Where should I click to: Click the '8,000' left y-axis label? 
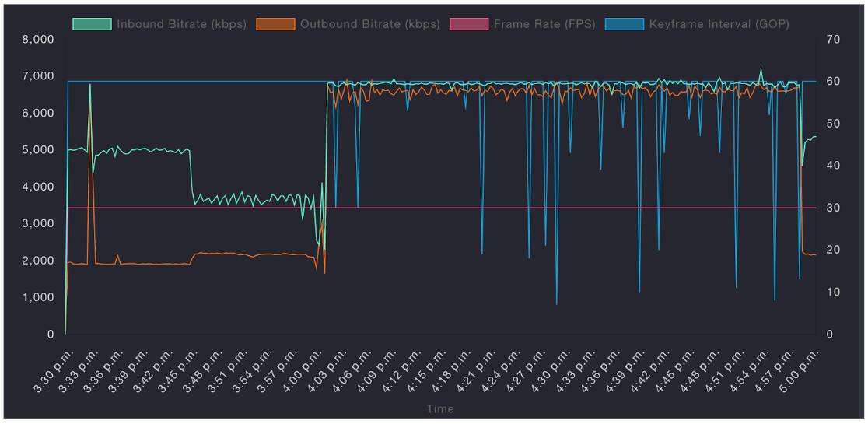(x=38, y=39)
